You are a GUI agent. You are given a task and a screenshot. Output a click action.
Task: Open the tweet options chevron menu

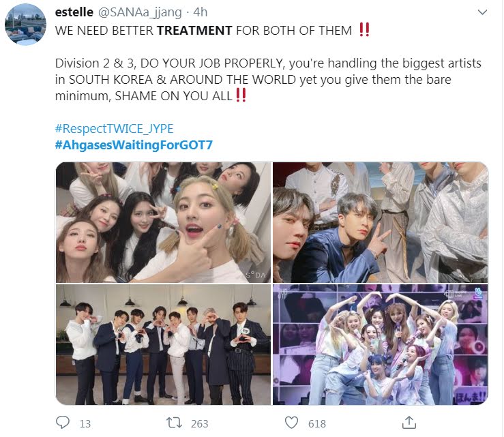pos(482,12)
